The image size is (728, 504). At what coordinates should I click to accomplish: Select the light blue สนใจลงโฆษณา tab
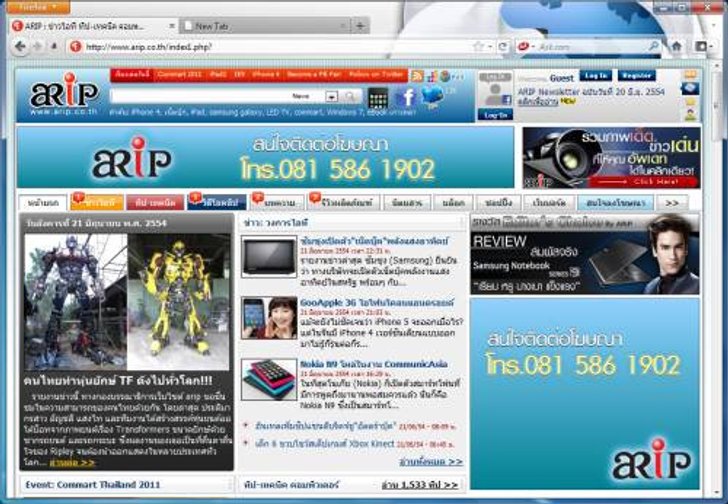(615, 203)
